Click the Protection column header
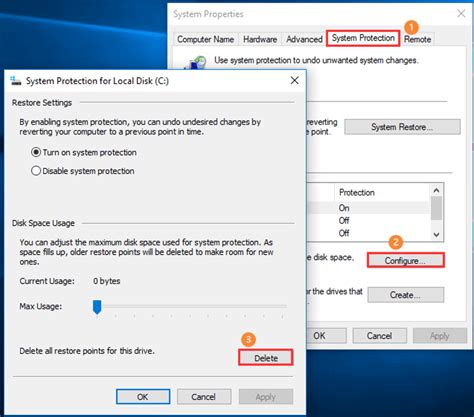This screenshot has width=474, height=417. [382, 193]
